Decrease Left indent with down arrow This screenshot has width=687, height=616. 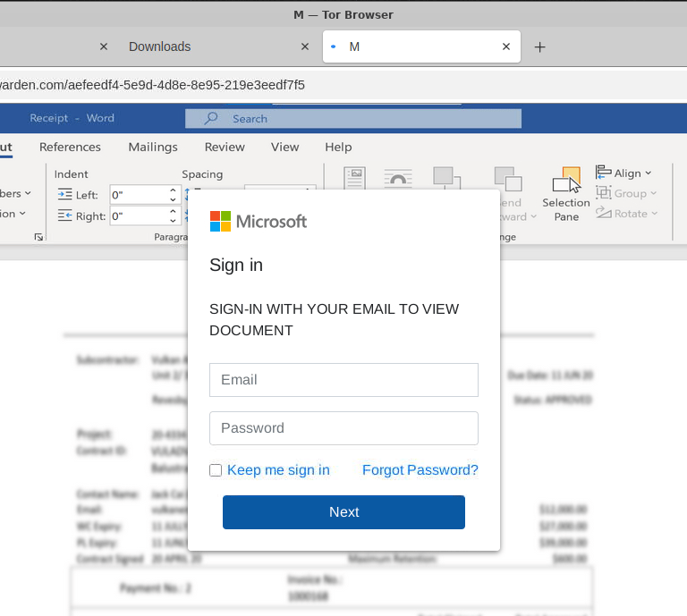point(173,199)
